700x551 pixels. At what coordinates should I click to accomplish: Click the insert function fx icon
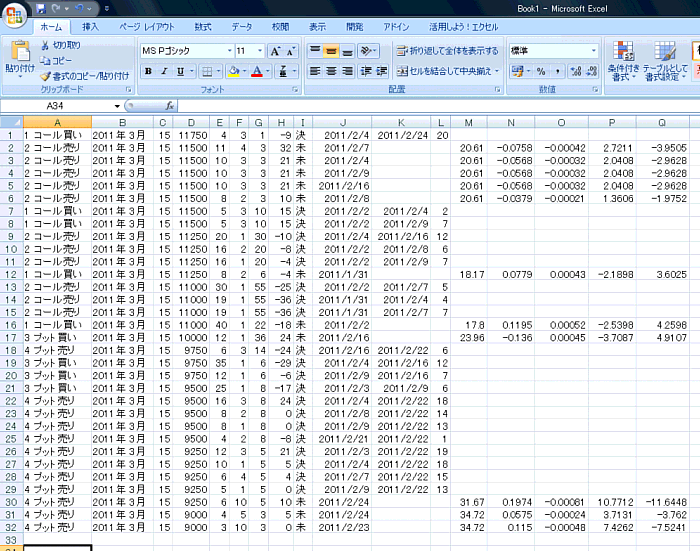click(x=170, y=105)
